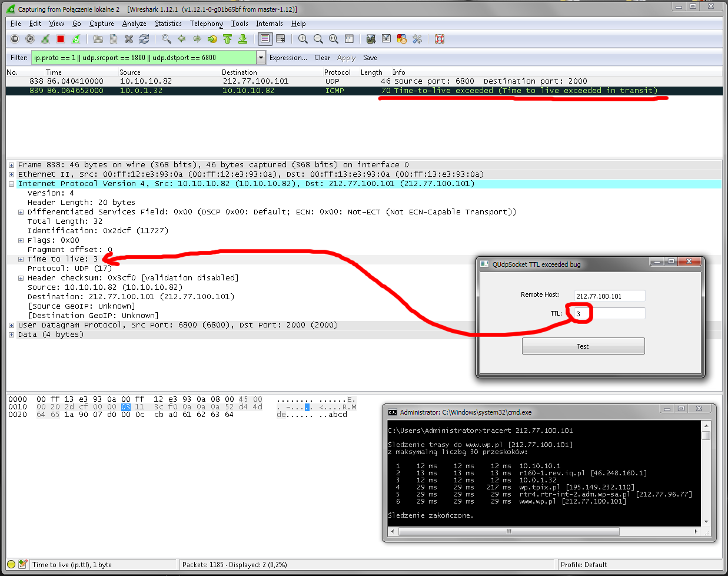Click the Expression... filter button
728x576 pixels.
click(x=288, y=58)
